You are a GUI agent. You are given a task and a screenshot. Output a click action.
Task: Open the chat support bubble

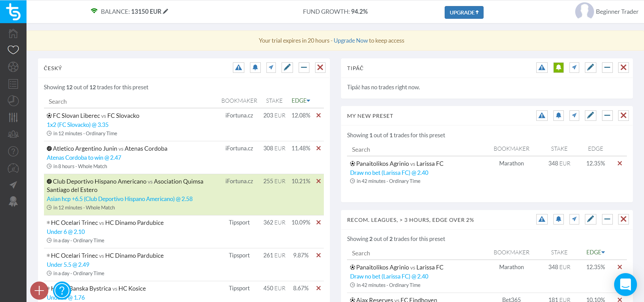[625, 284]
